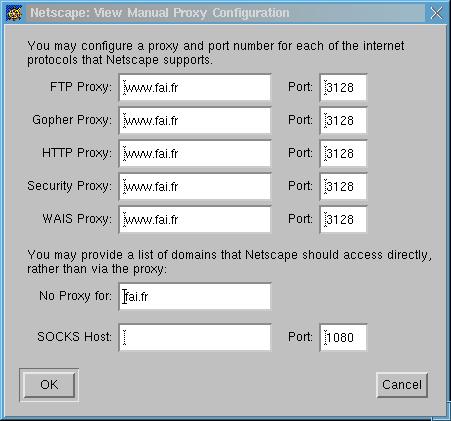Select the FTP Proxy port field
451x421 pixels.
[x=343, y=87]
